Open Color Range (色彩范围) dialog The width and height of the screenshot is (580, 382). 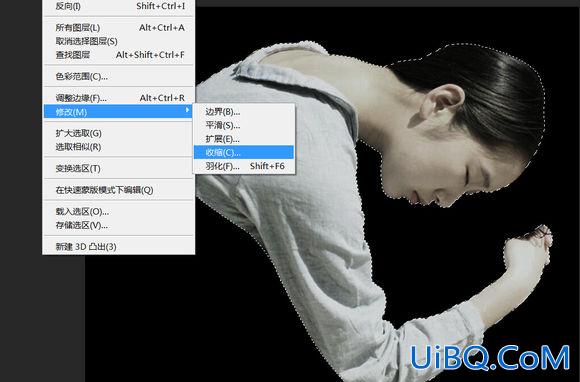point(119,77)
